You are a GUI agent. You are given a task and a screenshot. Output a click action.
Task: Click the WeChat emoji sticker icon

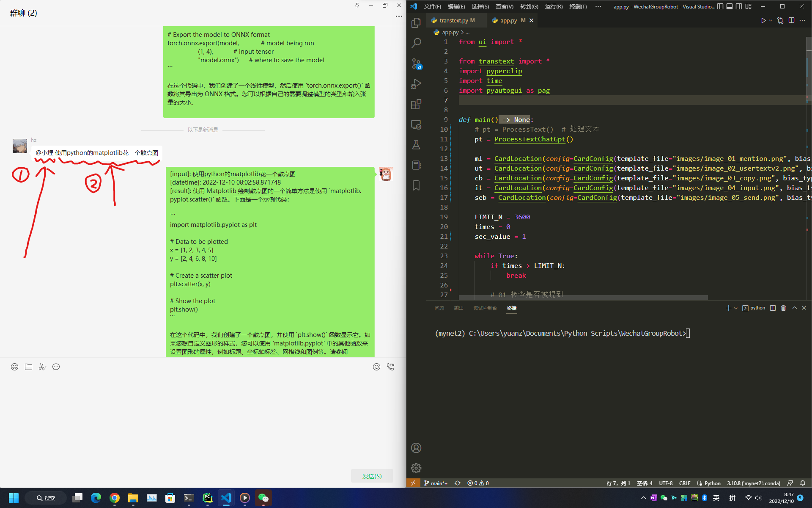point(14,367)
